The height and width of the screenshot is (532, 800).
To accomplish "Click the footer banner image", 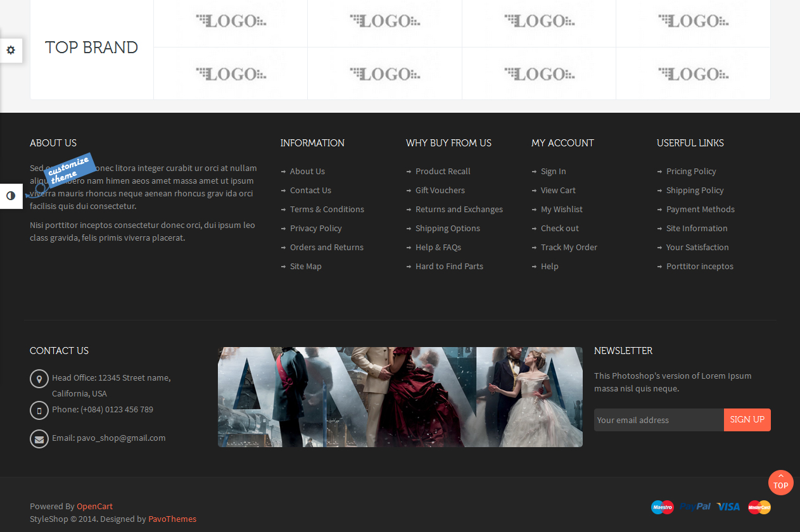I will click(x=400, y=397).
